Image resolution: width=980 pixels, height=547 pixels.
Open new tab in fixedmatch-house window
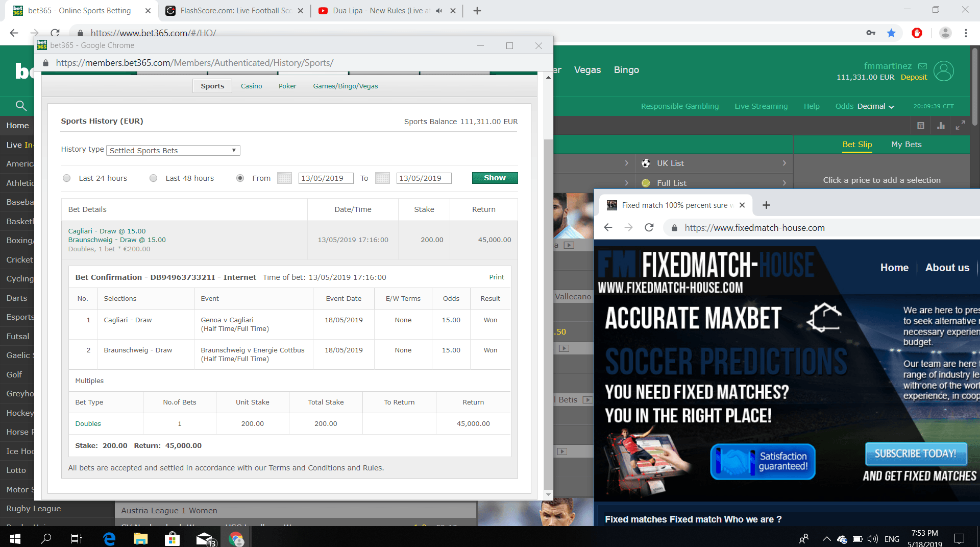[766, 205]
